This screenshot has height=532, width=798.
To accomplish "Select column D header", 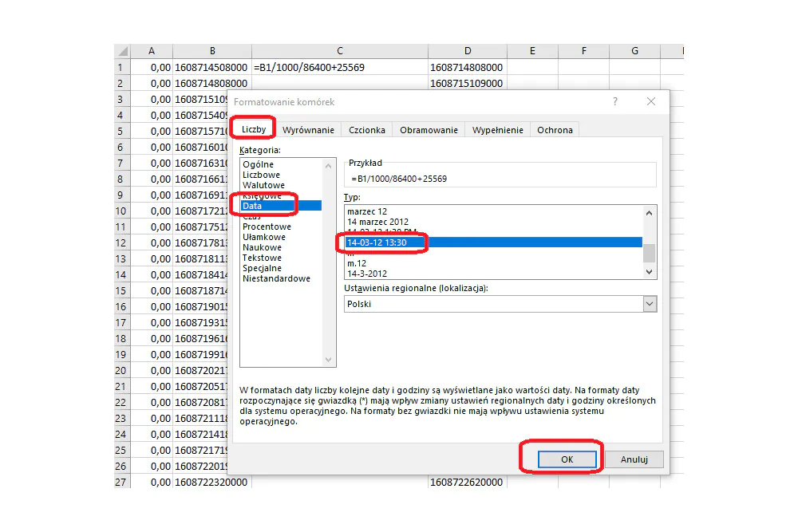I will pos(467,51).
